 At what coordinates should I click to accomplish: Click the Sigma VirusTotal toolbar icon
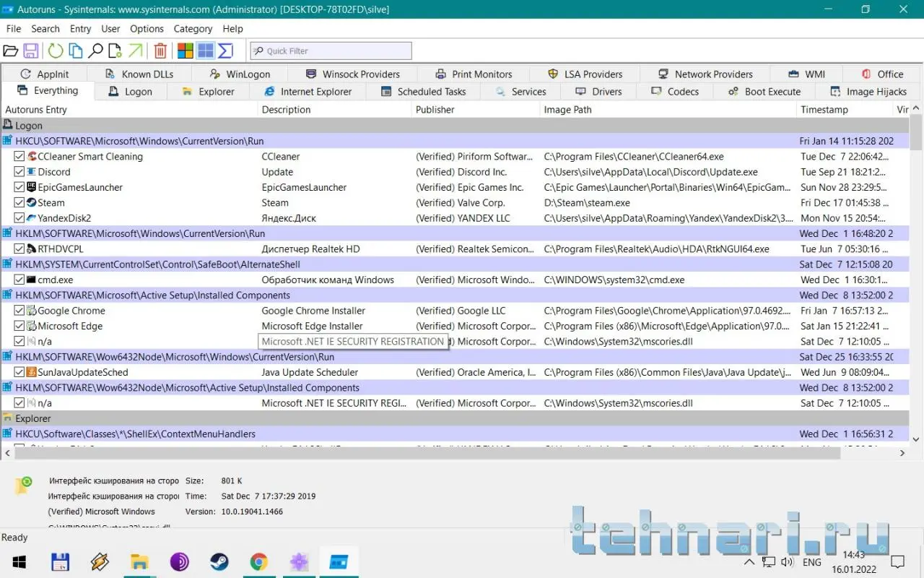[x=225, y=51]
